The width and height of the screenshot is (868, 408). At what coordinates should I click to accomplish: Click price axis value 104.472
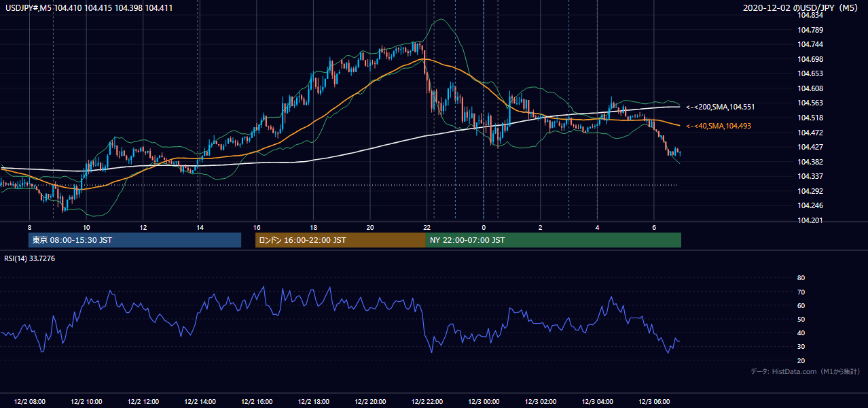tap(810, 133)
